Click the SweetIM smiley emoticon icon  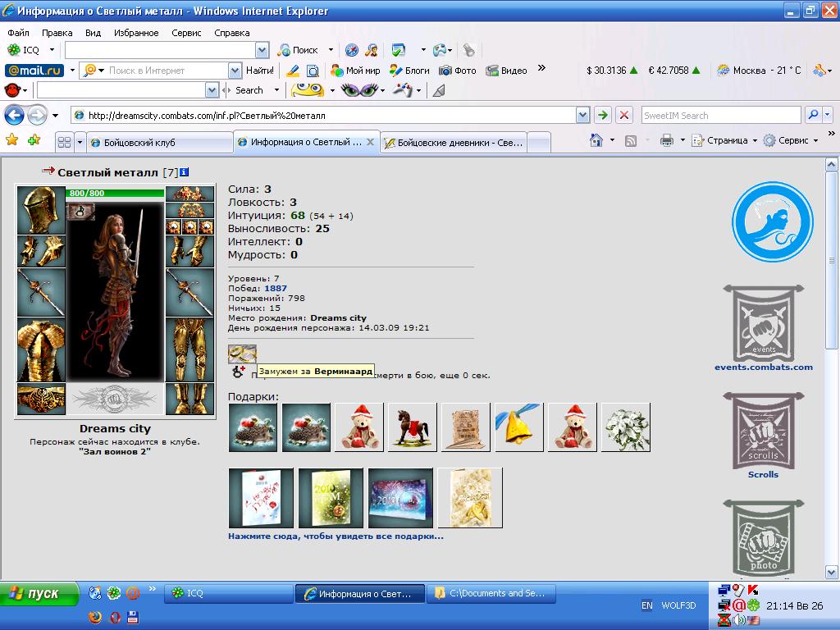click(308, 90)
